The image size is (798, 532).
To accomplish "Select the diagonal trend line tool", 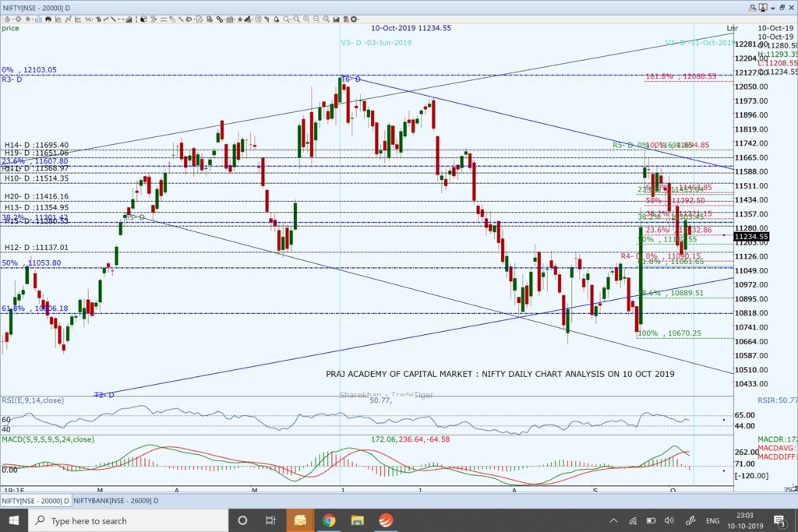I will 113,19.
